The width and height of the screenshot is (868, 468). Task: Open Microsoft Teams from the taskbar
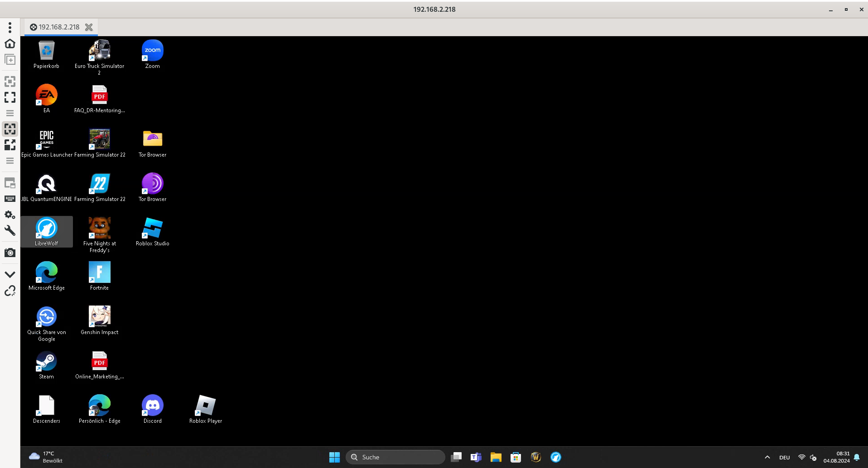coord(476,457)
